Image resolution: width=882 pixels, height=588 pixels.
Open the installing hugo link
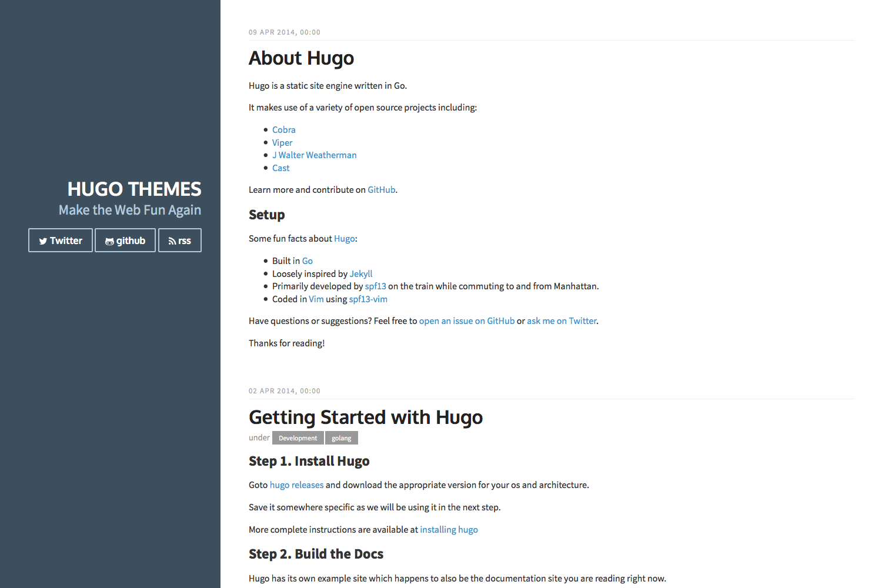pyautogui.click(x=449, y=530)
